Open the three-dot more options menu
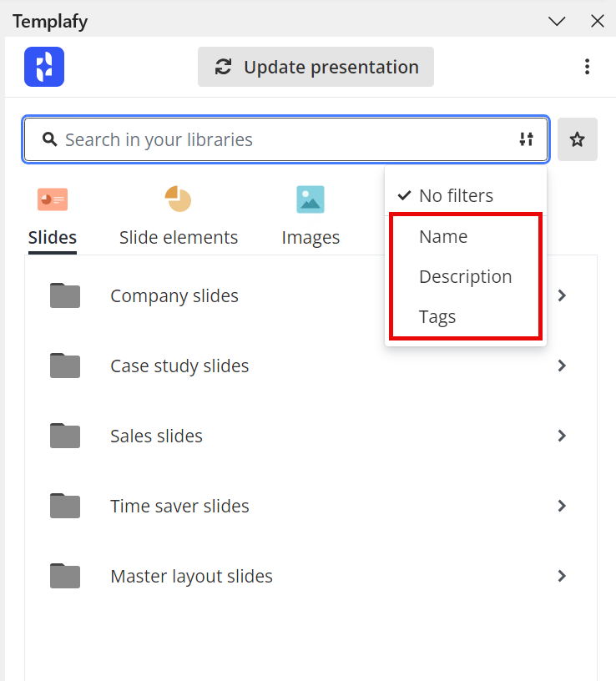This screenshot has height=681, width=616. tap(587, 67)
